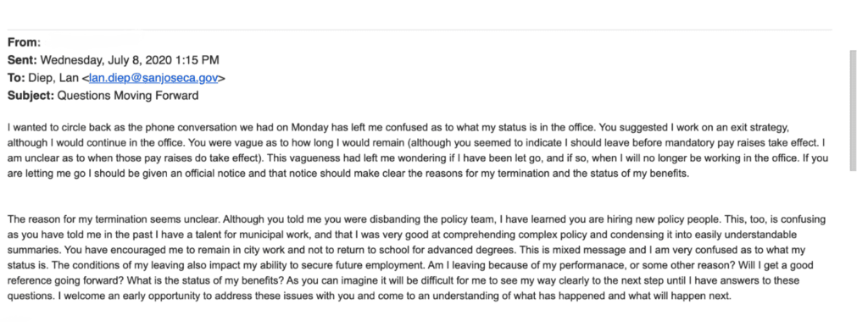Click the empty scrollbar track beneath the thumb
868x332 pixels.
coord(853,249)
